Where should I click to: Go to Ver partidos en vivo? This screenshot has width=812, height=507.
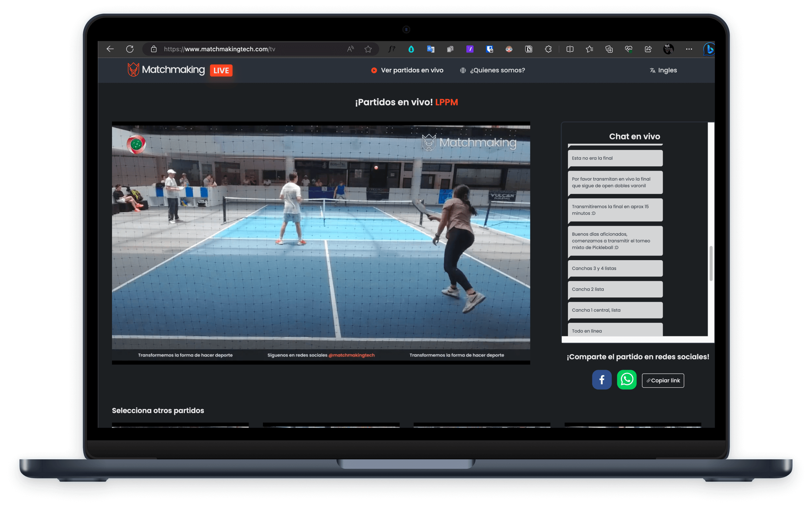tap(407, 70)
